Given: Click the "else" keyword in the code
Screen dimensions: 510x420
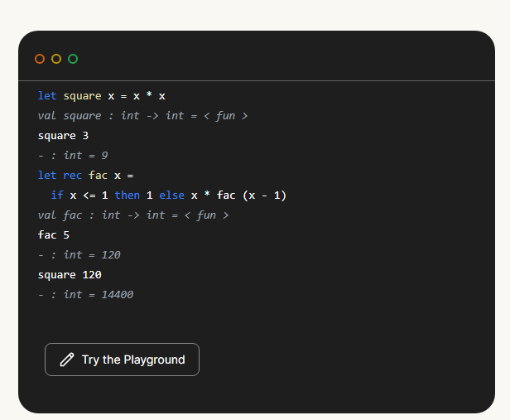Looking at the screenshot, I should pos(171,196).
